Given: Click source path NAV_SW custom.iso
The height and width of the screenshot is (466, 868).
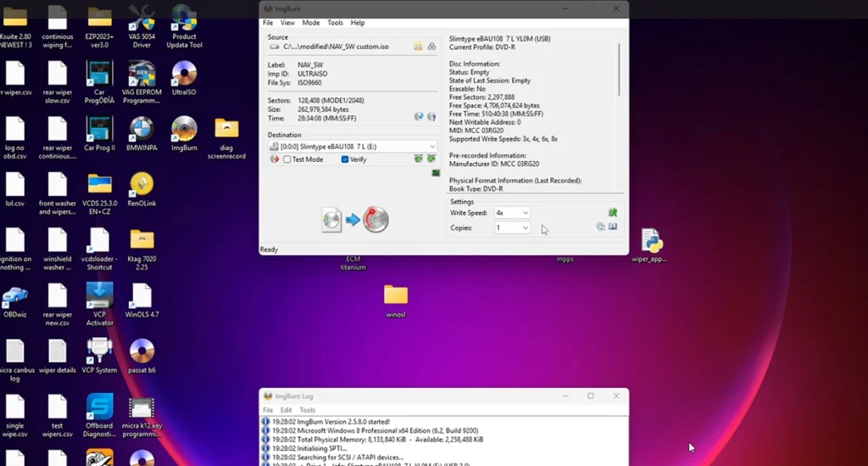Looking at the screenshot, I should click(x=336, y=47).
